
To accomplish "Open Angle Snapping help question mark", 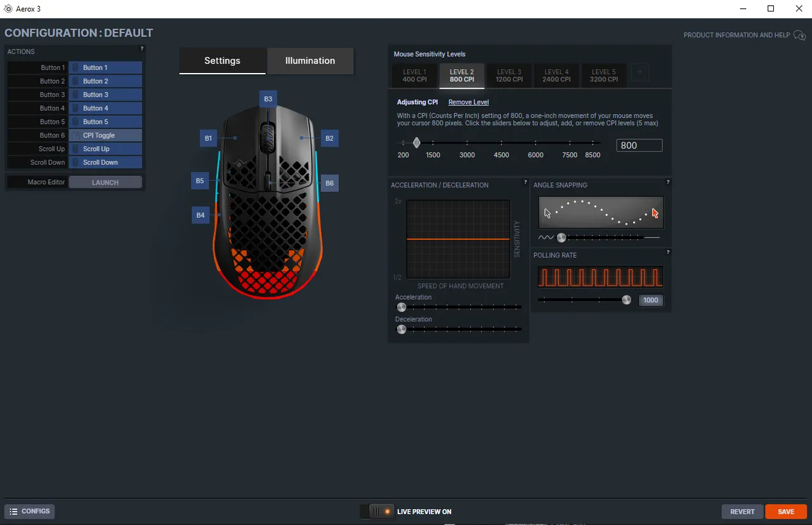I will click(668, 182).
